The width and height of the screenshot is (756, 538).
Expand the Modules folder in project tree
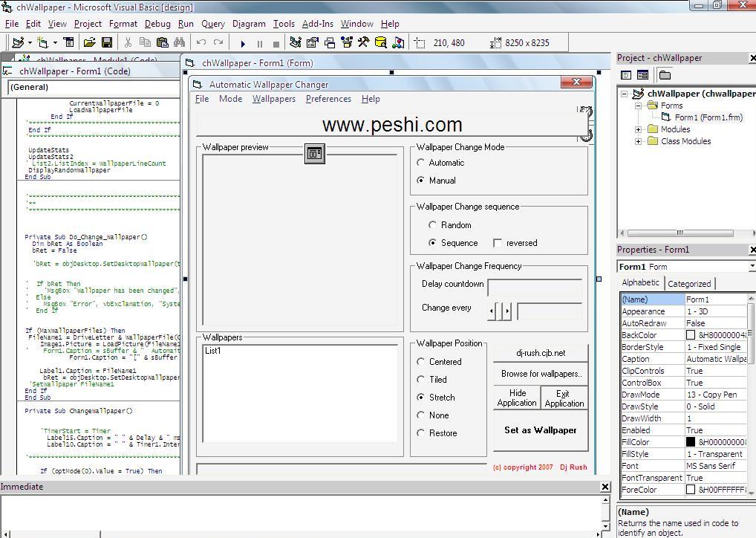[639, 129]
